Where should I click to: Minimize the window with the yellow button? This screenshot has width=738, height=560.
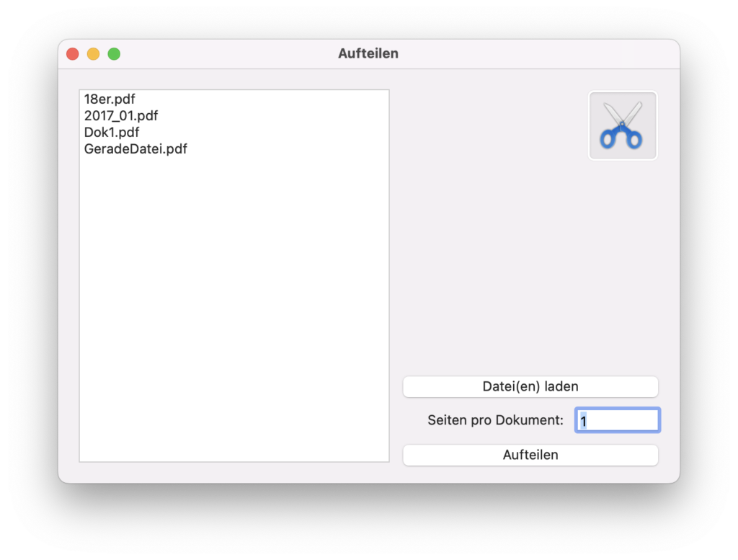(x=93, y=54)
